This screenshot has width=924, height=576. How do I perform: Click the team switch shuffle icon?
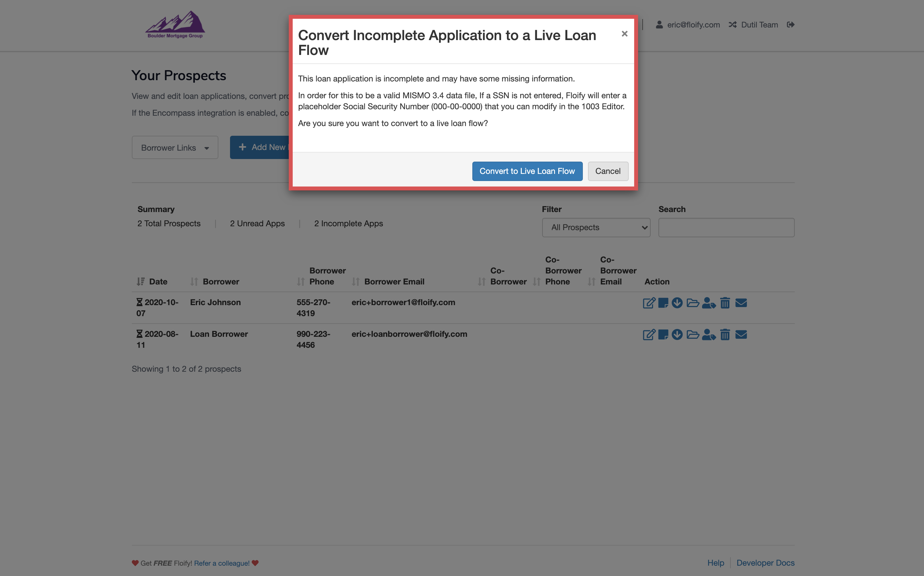[732, 25]
